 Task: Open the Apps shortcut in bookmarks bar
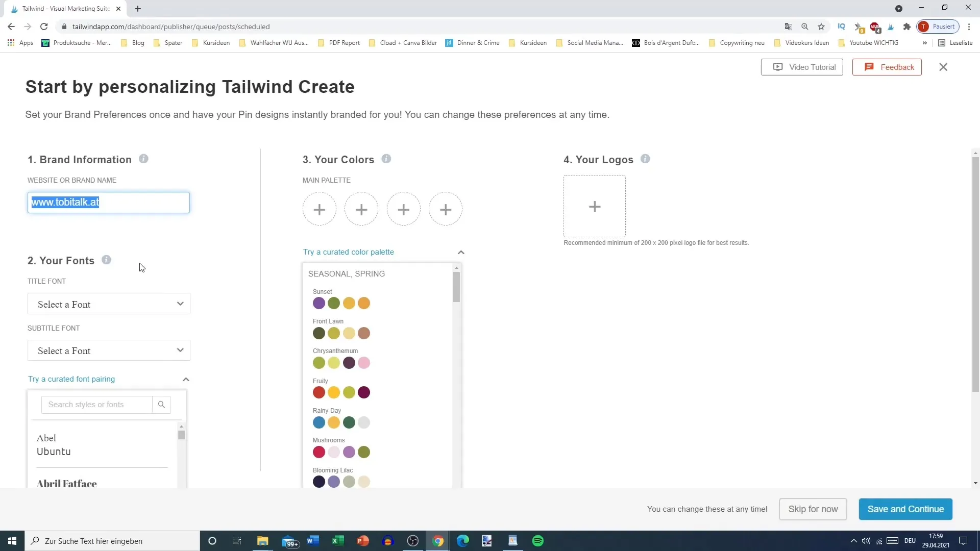20,43
